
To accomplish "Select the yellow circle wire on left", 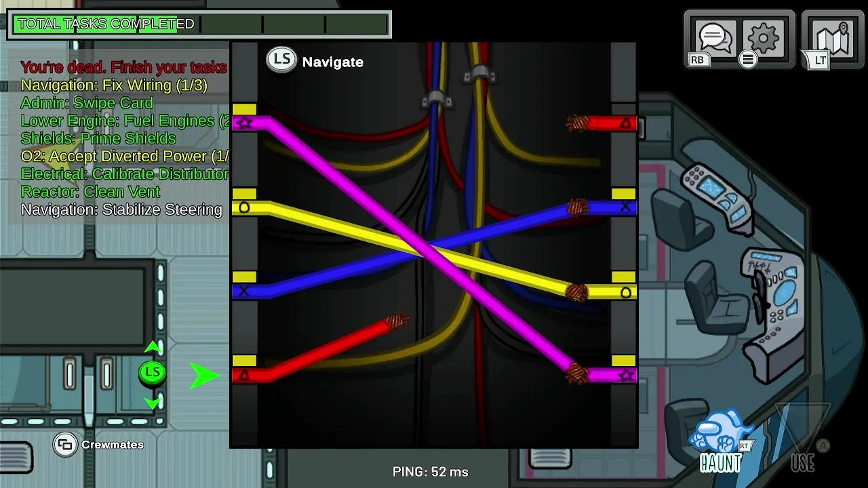I will point(245,207).
